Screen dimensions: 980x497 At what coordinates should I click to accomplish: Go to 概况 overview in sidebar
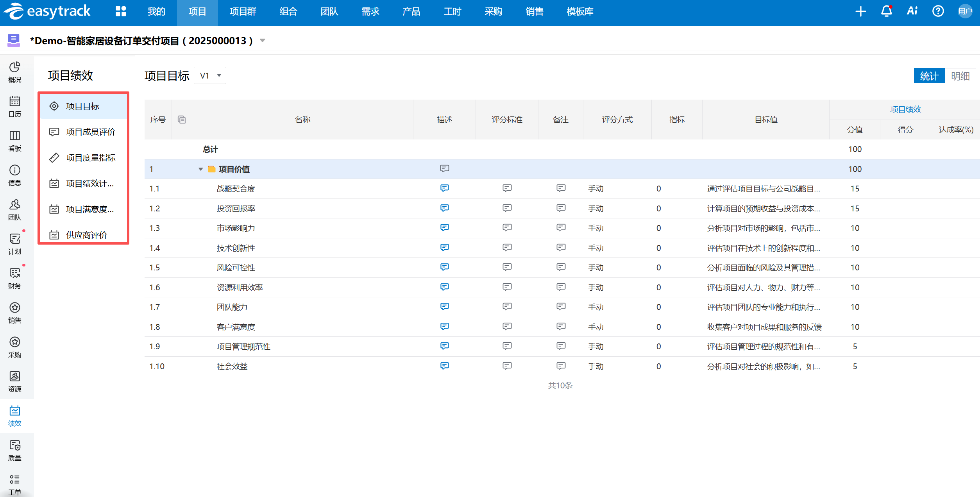pos(15,72)
